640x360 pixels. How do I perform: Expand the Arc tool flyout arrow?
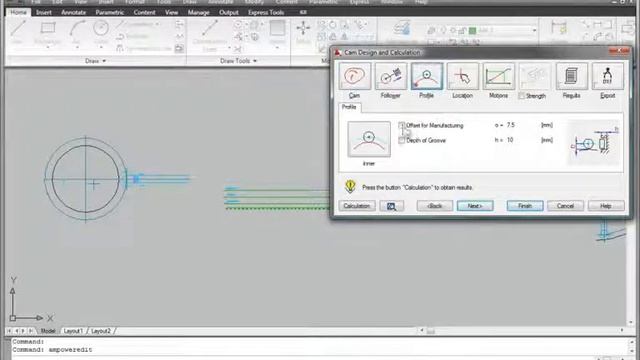pos(77,48)
